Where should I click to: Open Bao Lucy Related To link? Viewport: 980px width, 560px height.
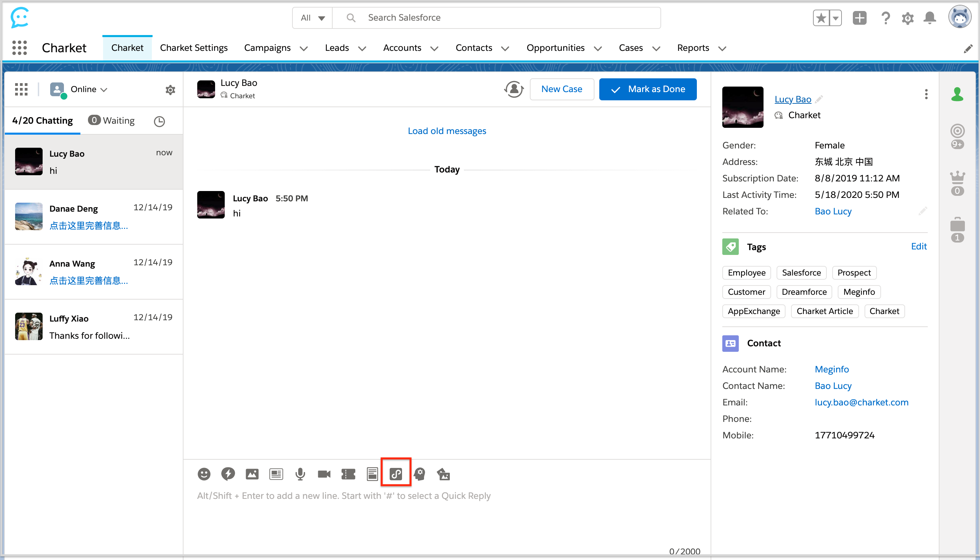pos(833,212)
